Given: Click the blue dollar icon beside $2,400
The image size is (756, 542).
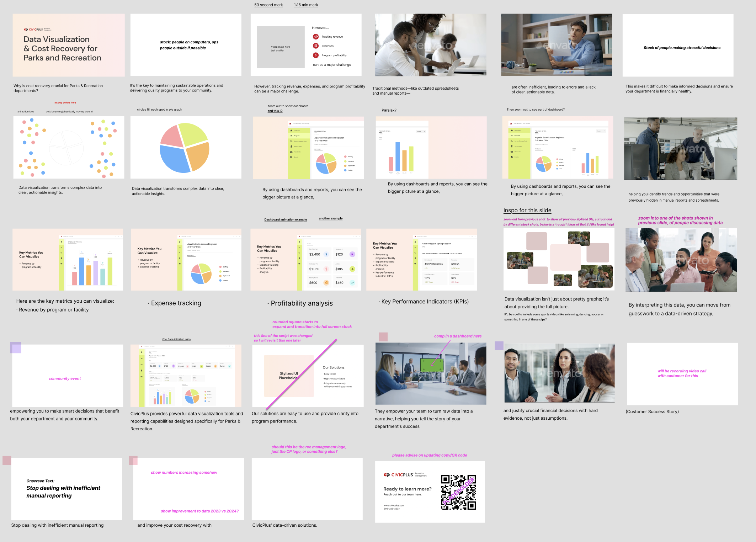Looking at the screenshot, I should pos(326,254).
